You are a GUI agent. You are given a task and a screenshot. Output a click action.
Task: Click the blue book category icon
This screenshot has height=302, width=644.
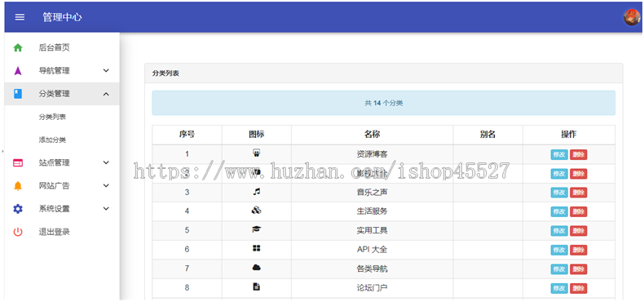[18, 94]
